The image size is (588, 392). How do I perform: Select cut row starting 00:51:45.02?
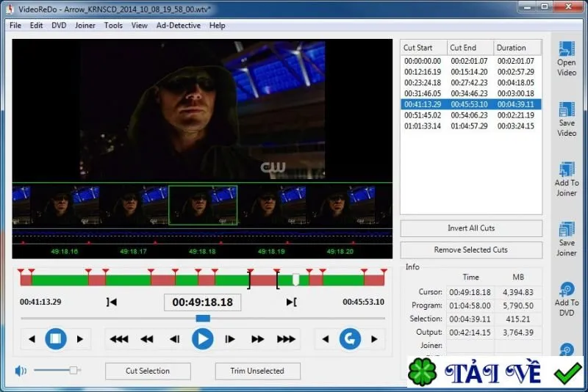click(x=470, y=115)
